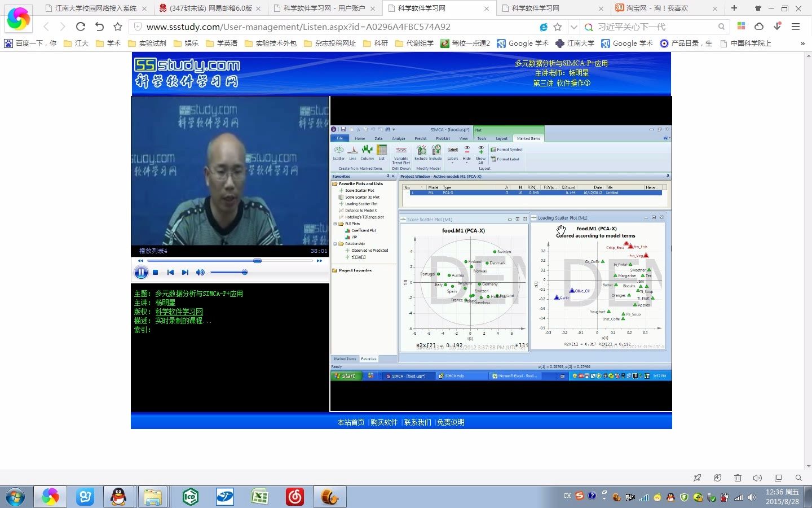Click the rocket accelerator icon in status bar
Viewport: 812px width, 508px height.
pos(698,478)
